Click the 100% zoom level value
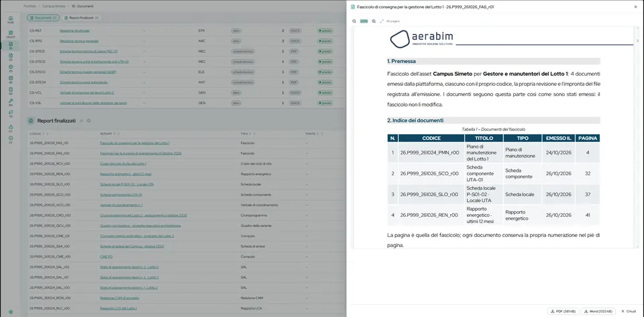Screen dimensions: 644x317 pos(364,21)
